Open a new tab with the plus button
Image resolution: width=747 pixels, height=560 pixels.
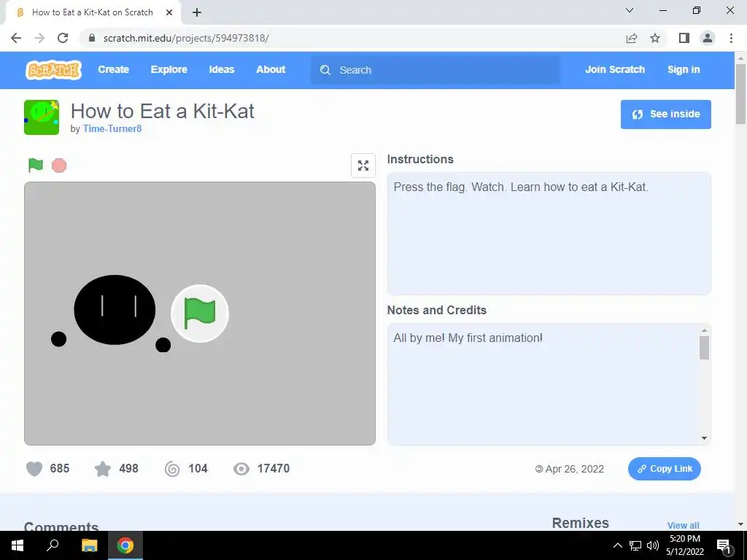click(x=197, y=12)
